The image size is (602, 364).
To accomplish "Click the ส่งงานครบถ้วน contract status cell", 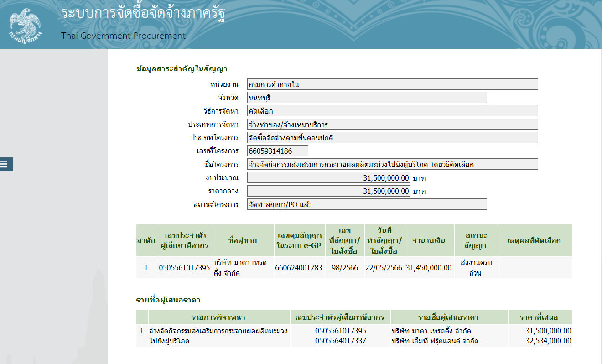I will tap(476, 268).
